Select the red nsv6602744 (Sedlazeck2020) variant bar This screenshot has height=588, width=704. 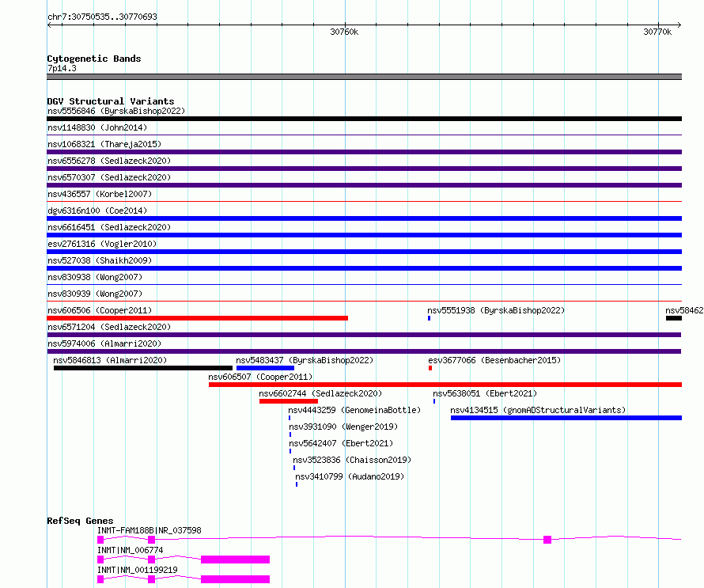tap(288, 401)
